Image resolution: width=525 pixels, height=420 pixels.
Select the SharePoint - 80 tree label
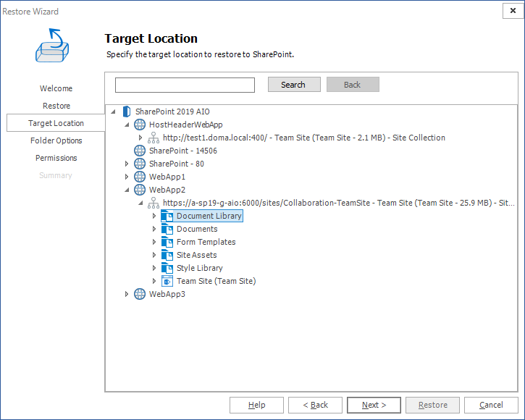(177, 164)
